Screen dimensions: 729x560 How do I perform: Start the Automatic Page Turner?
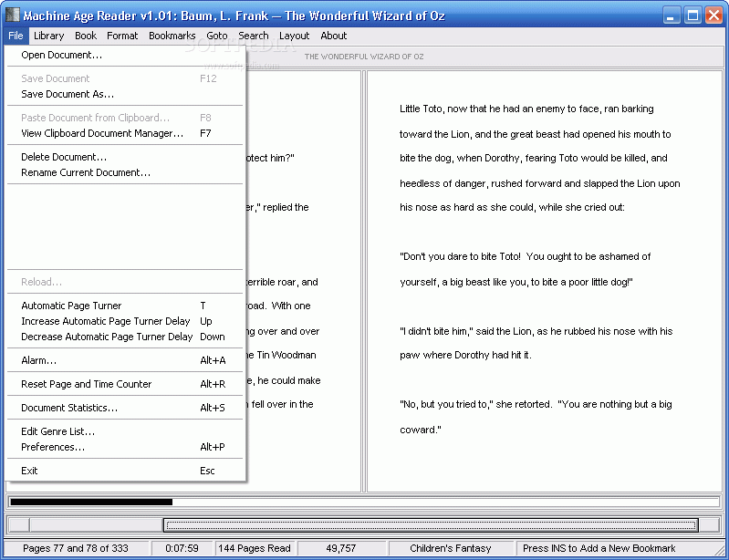pyautogui.click(x=125, y=306)
